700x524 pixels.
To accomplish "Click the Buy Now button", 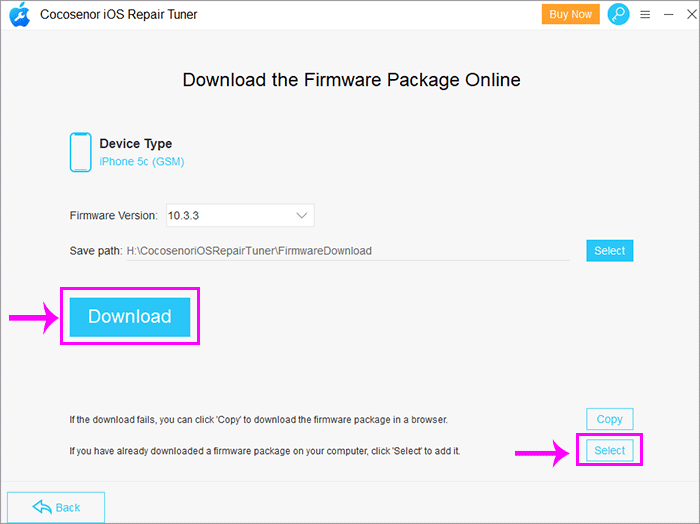I will 571,14.
